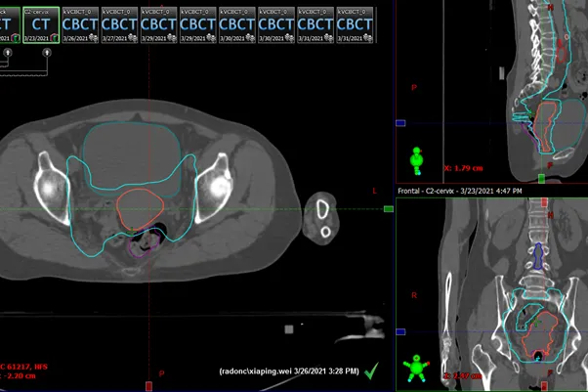This screenshot has width=588, height=392.
Task: Click the registration icon on the 3/26/2021 CBCT
Action: [x=94, y=38]
